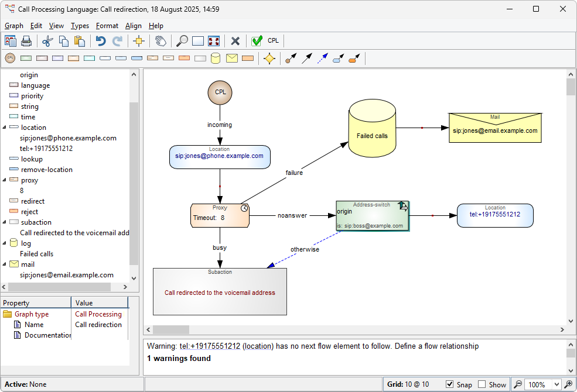Image resolution: width=577 pixels, height=392 pixels.
Task: Pick the Mail envelope object type
Action: click(232, 59)
